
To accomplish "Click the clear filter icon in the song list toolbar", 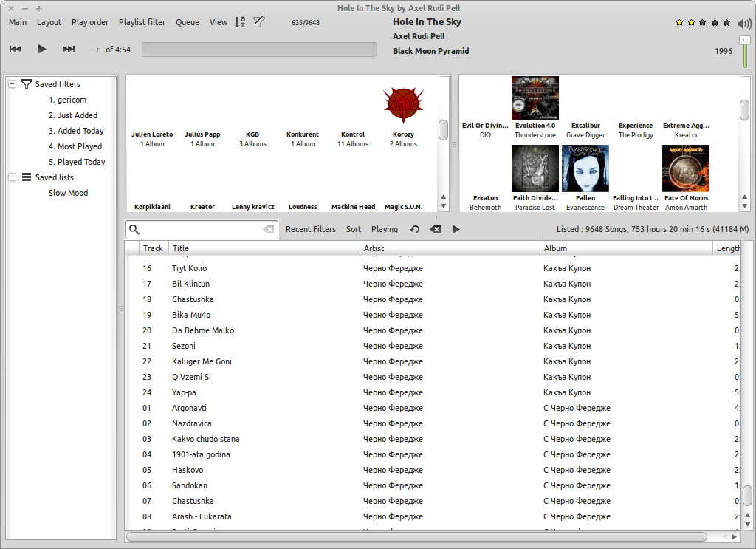I will tap(436, 229).
